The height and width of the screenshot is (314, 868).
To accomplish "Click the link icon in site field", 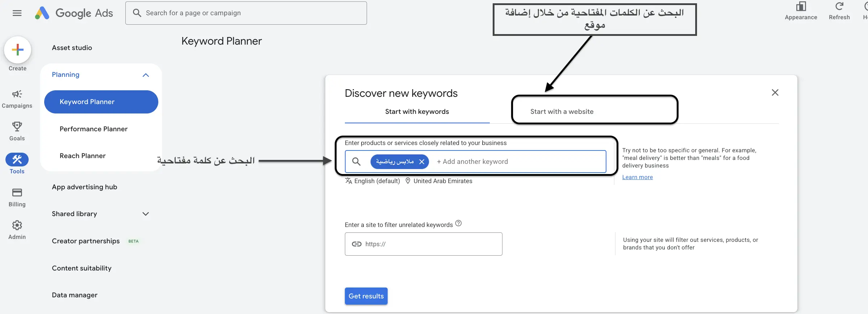I will [x=356, y=244].
